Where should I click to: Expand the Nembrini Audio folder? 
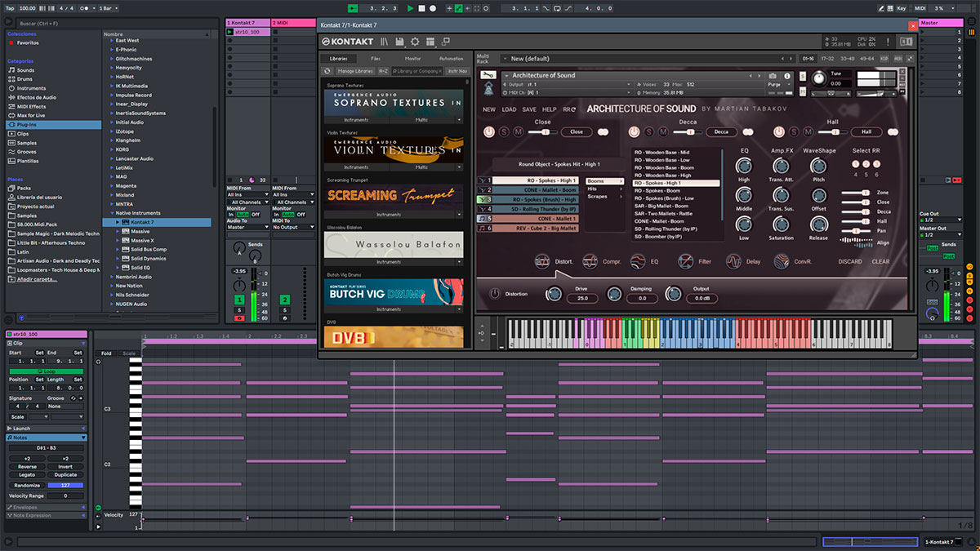(x=112, y=277)
